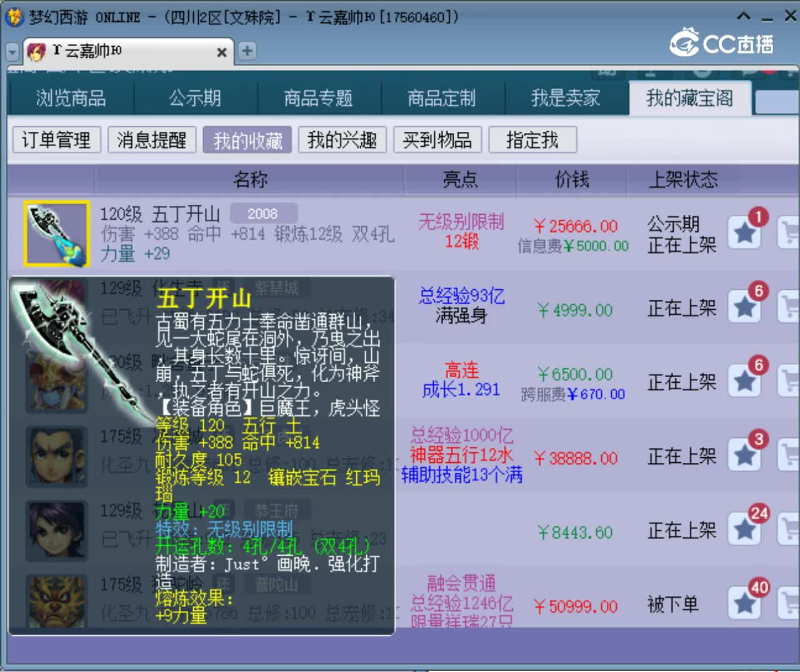Click the star icon in ¥6500.00 row
The image size is (800, 672).
point(744,381)
